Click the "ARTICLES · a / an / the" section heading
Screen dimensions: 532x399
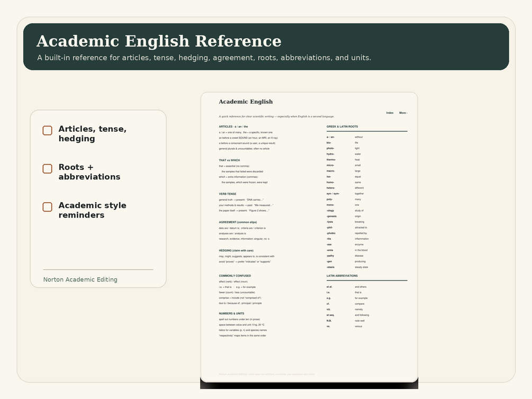[x=233, y=126]
